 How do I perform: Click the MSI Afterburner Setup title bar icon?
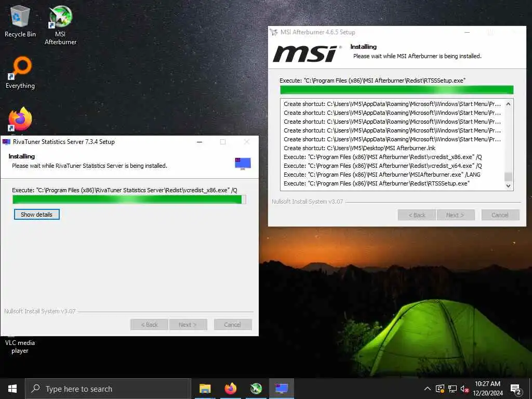coord(273,32)
